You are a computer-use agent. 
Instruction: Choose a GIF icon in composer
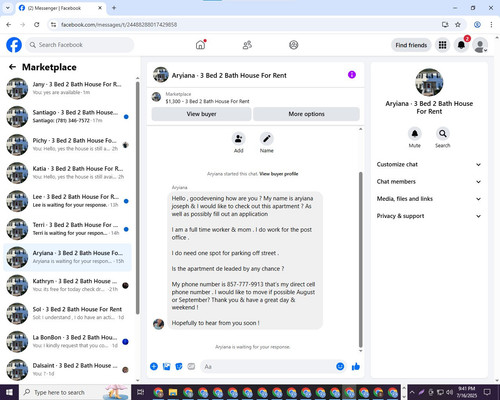tap(191, 367)
